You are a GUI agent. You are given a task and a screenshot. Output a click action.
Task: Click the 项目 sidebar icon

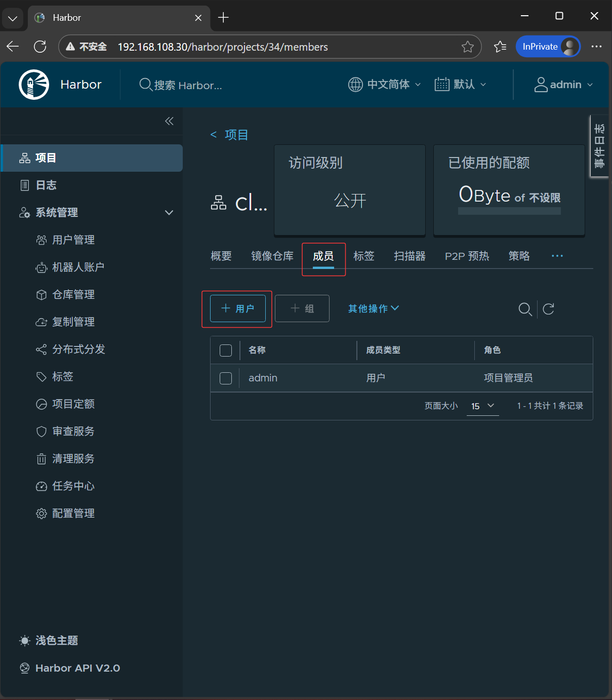tap(25, 158)
